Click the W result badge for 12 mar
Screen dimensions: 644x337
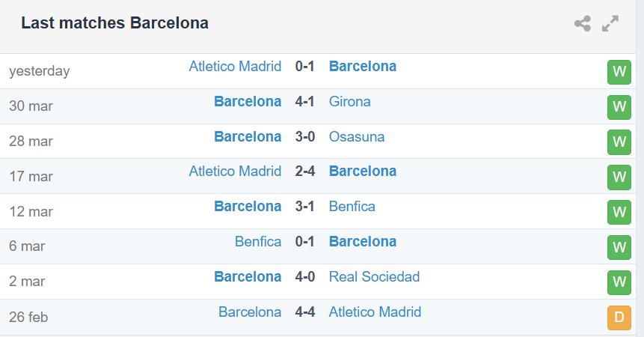[619, 213]
